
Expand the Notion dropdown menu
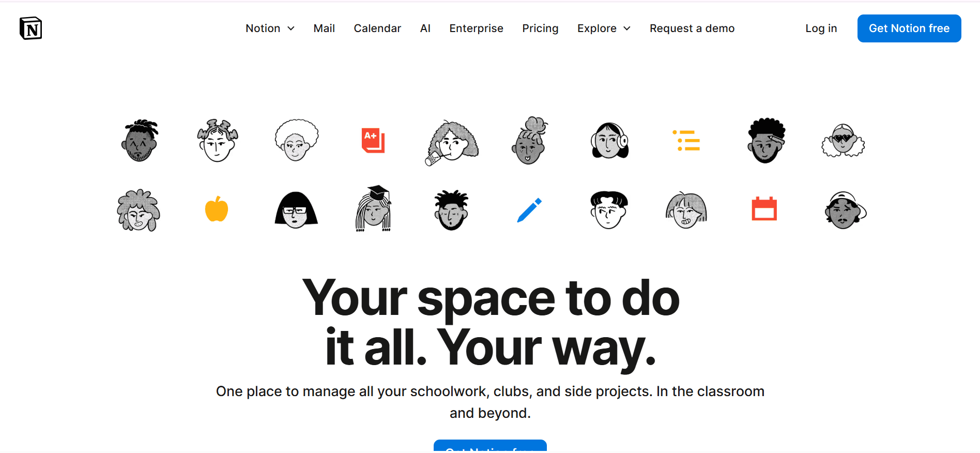(x=270, y=28)
